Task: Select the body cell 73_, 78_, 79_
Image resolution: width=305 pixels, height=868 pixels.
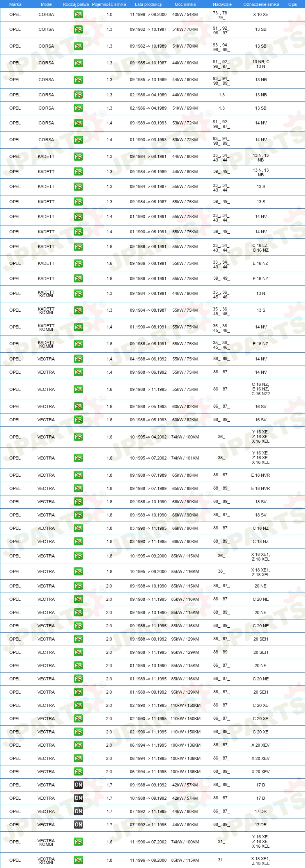Action: 222,15
